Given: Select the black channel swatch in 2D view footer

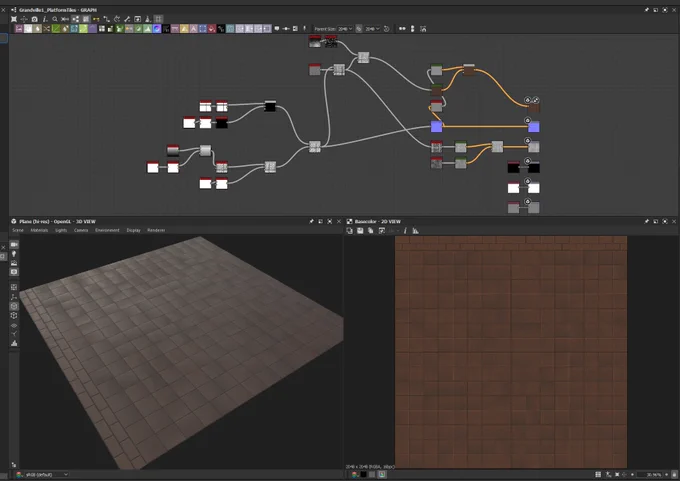Looking at the screenshot, I should point(363,474).
